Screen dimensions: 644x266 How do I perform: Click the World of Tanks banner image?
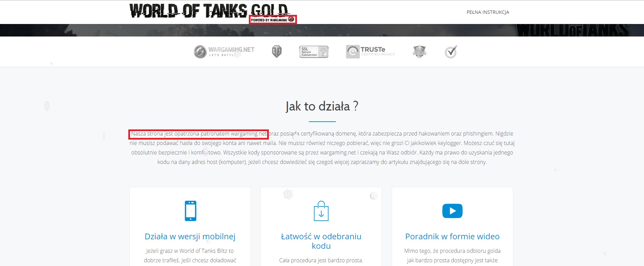(322, 30)
